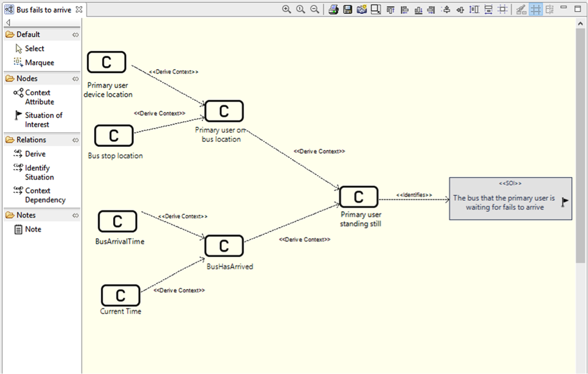Print the diagram using printer icon

click(x=333, y=9)
